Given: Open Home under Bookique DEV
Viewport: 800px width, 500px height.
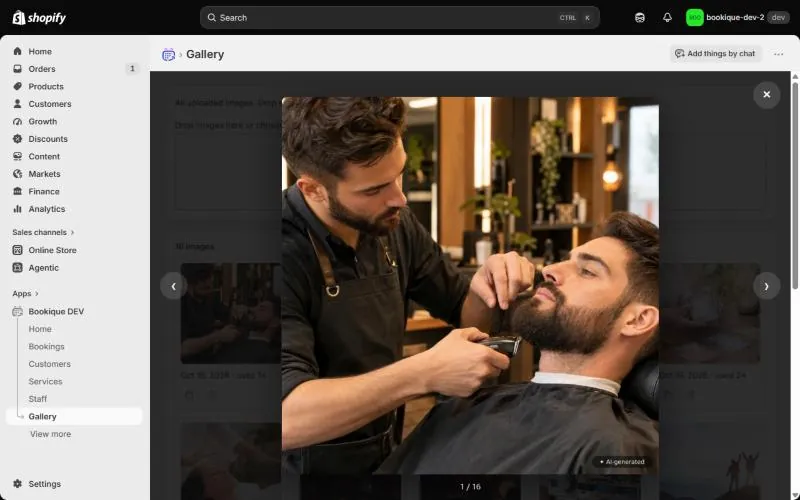Looking at the screenshot, I should 40,329.
